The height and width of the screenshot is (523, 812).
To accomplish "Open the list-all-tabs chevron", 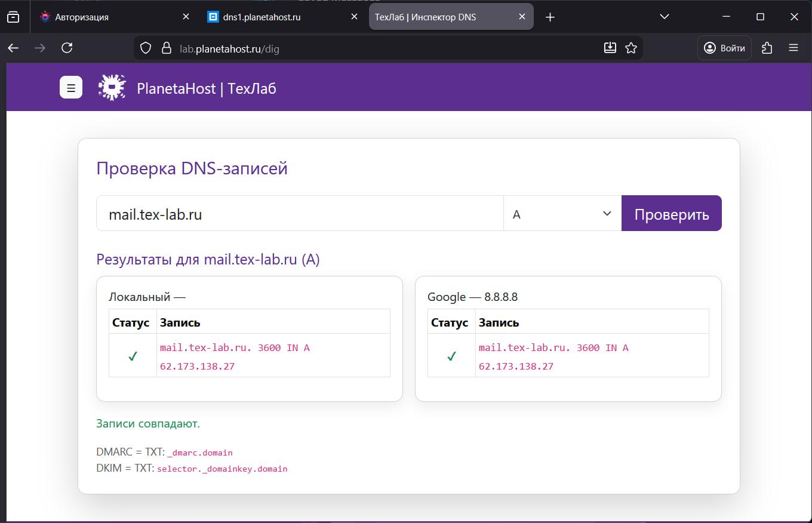I will pyautogui.click(x=664, y=16).
